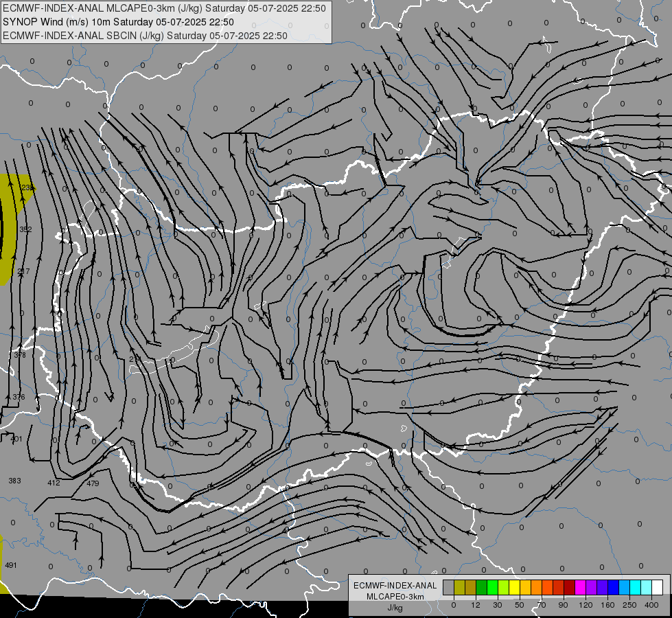Click the map value '352'

(25, 229)
